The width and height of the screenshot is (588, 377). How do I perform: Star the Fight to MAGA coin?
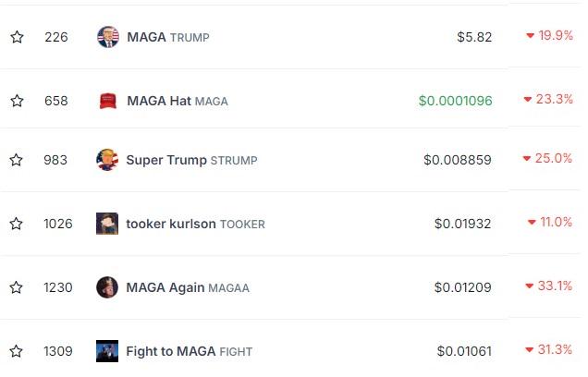pos(17,351)
